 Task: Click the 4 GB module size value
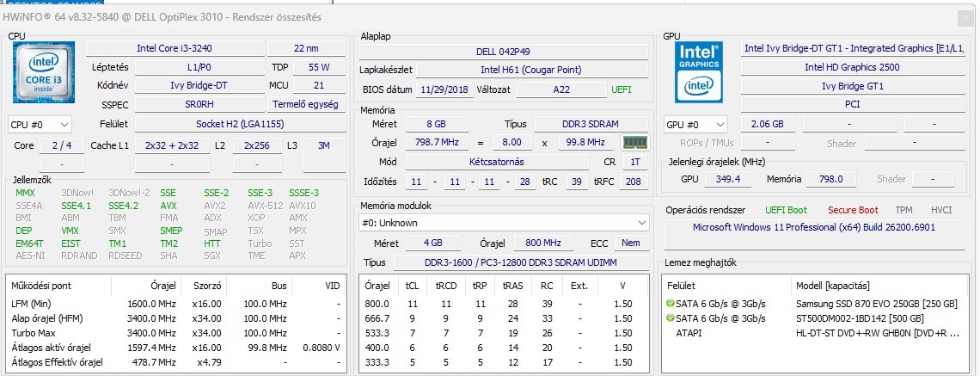point(433,243)
